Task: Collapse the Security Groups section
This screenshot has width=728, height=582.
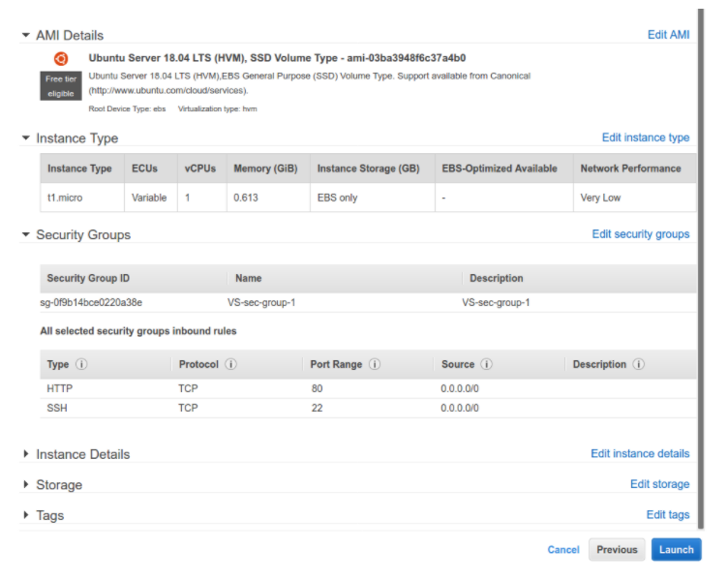Action: click(x=26, y=234)
